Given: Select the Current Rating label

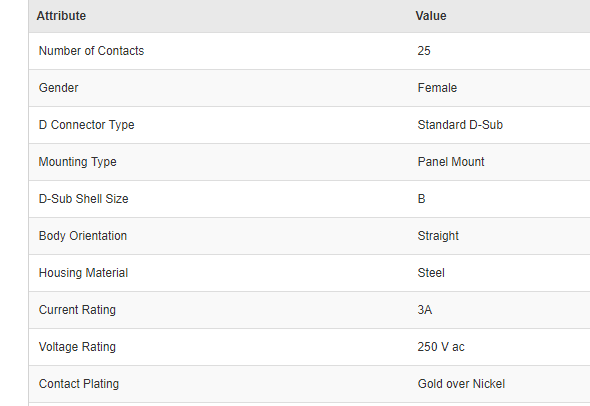Looking at the screenshot, I should coord(77,309).
